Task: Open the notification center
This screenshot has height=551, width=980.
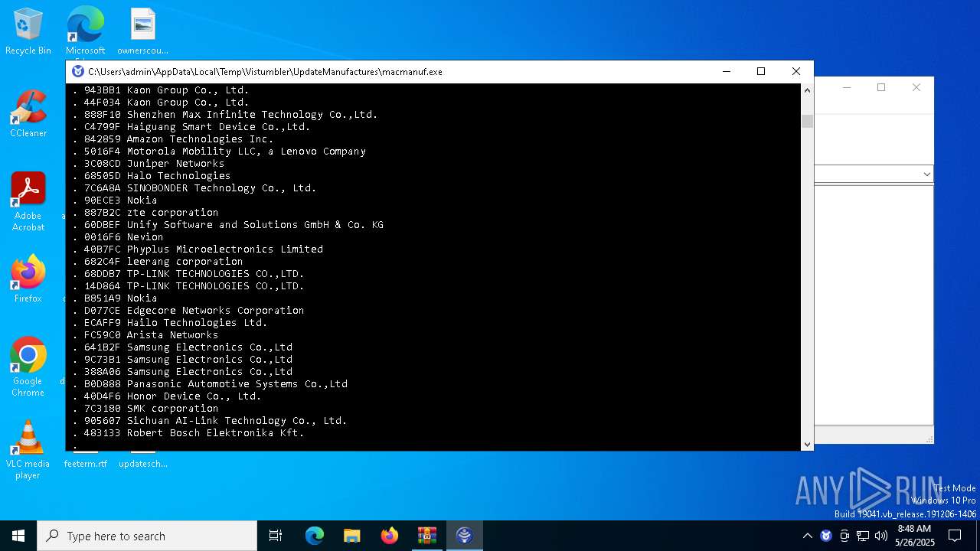Action: pos(955,536)
